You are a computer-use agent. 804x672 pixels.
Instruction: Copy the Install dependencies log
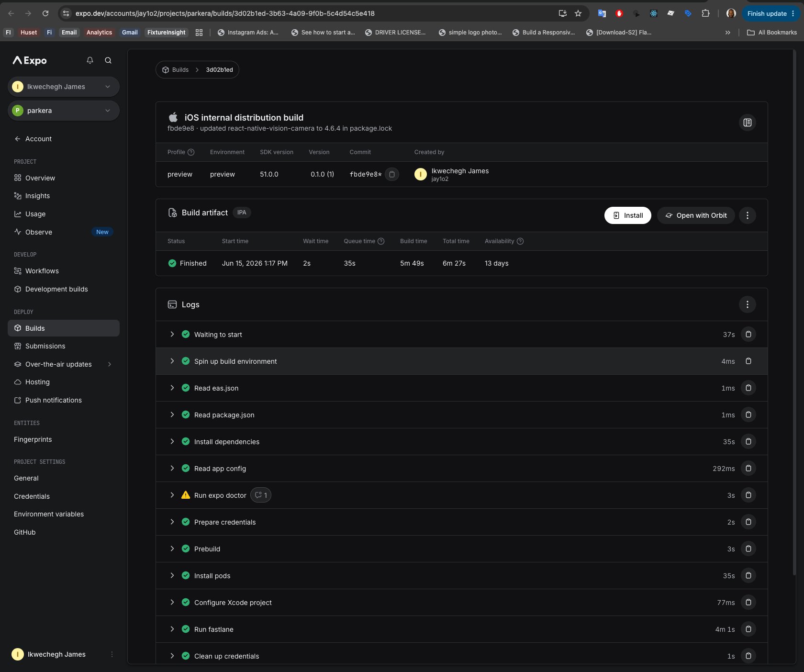pos(748,442)
